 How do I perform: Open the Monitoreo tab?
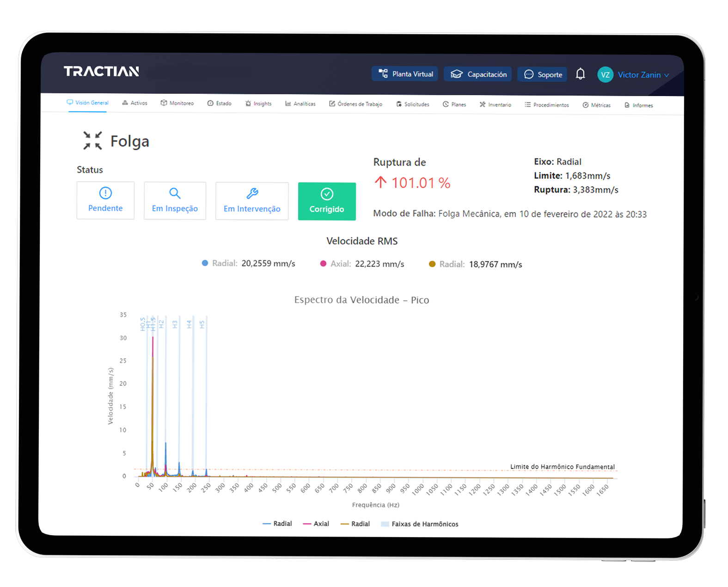(x=177, y=103)
